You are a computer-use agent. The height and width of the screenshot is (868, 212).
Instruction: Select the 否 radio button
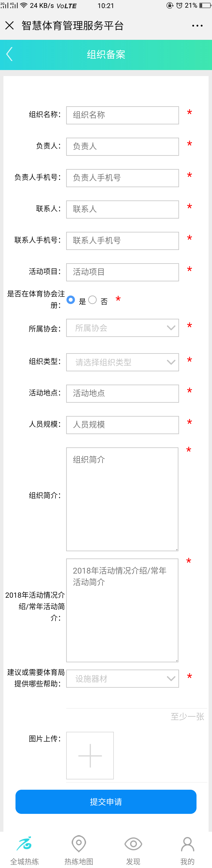[x=93, y=299]
